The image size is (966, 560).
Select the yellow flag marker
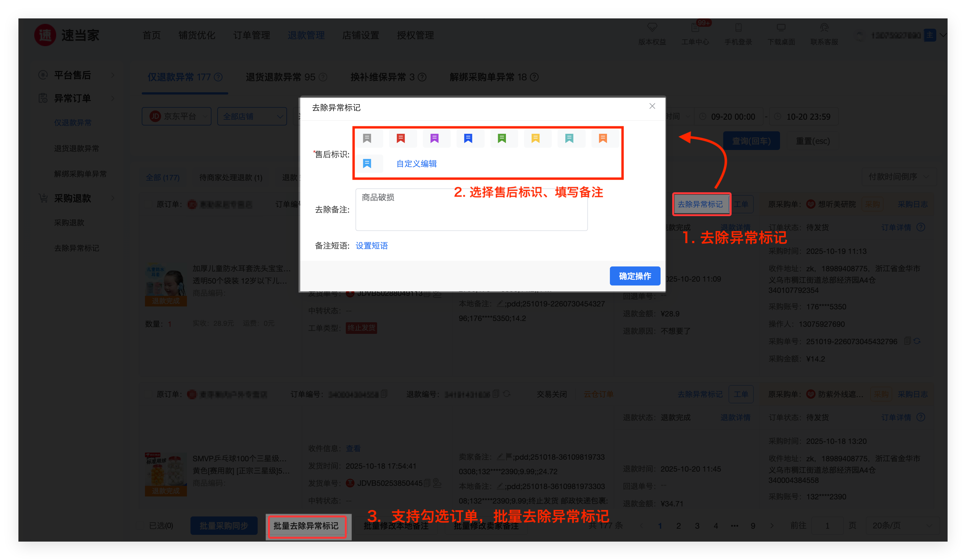(536, 138)
